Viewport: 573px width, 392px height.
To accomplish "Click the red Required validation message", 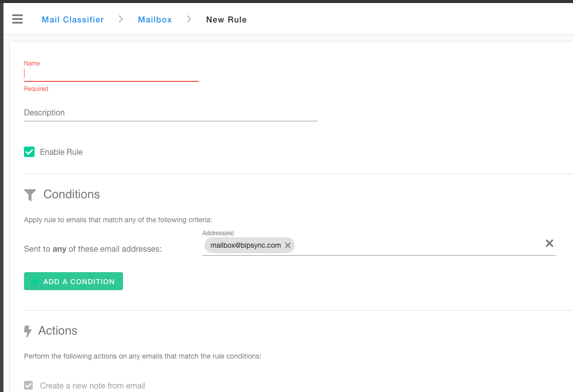I will [36, 89].
